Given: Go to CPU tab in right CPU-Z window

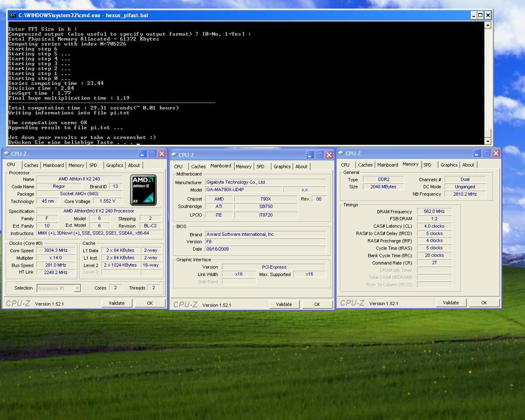Looking at the screenshot, I should 345,165.
